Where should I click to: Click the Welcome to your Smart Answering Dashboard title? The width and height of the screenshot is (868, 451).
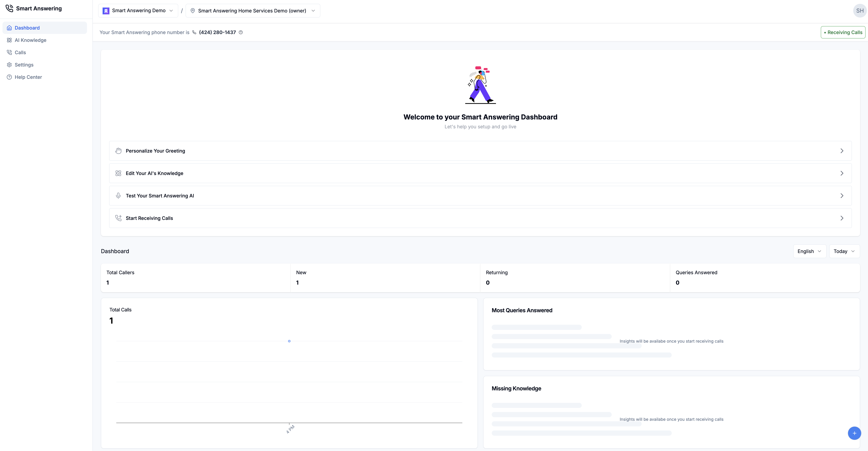(480, 117)
